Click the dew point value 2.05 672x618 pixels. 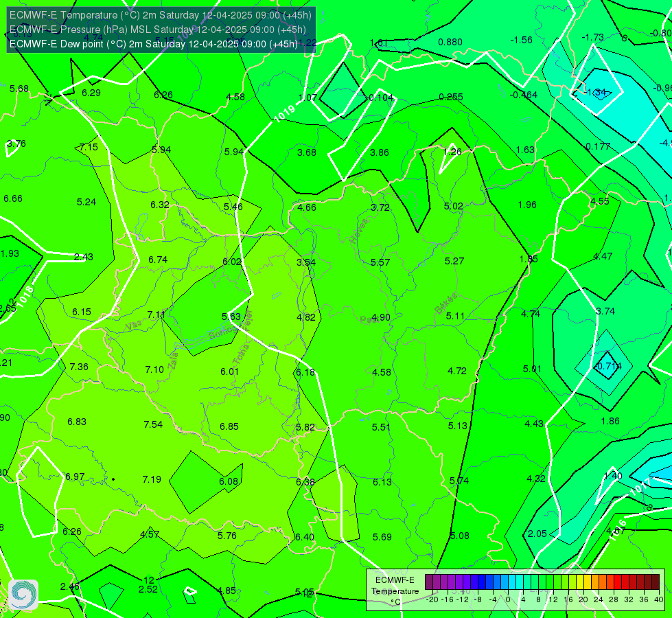(537, 534)
